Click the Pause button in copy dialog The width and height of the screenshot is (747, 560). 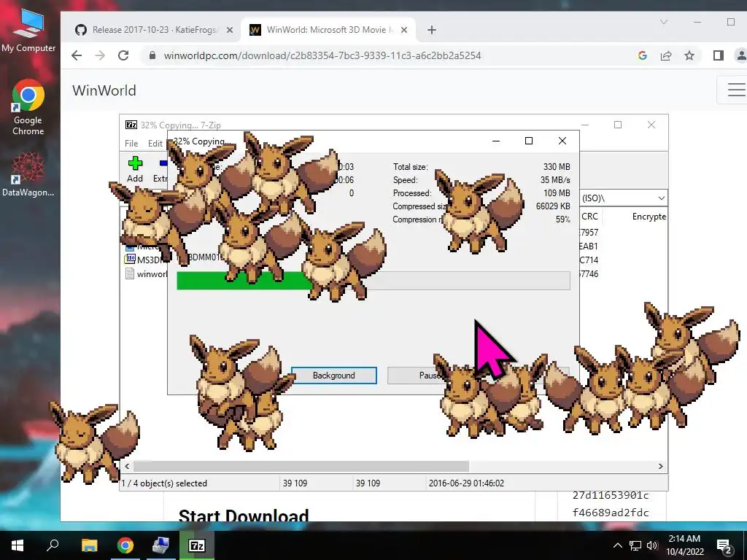[x=429, y=376]
